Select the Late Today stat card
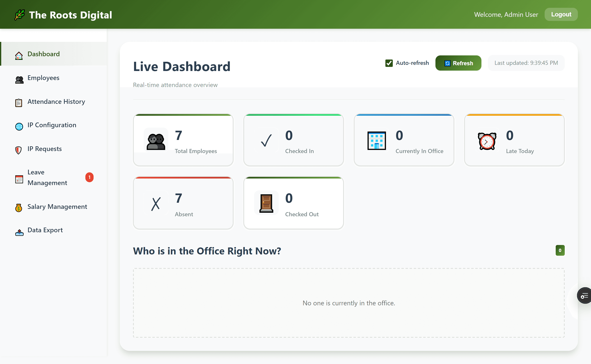Viewport: 591px width, 364px height. pos(514,140)
